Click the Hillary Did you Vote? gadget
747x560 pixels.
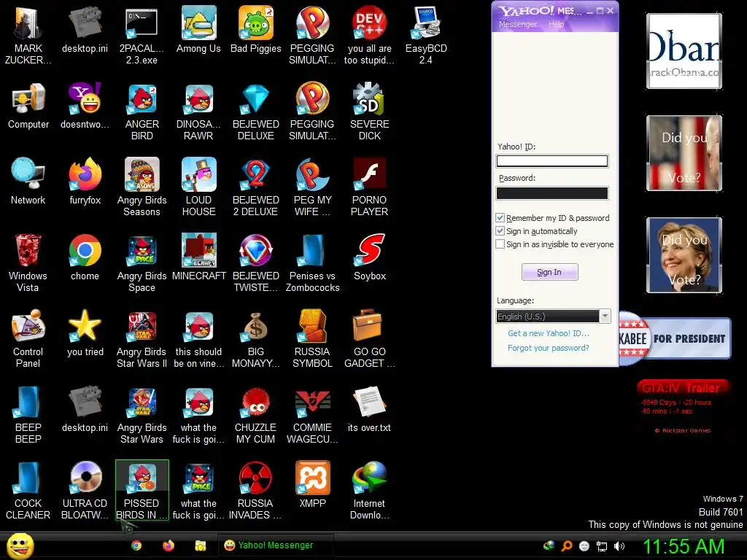tap(684, 255)
